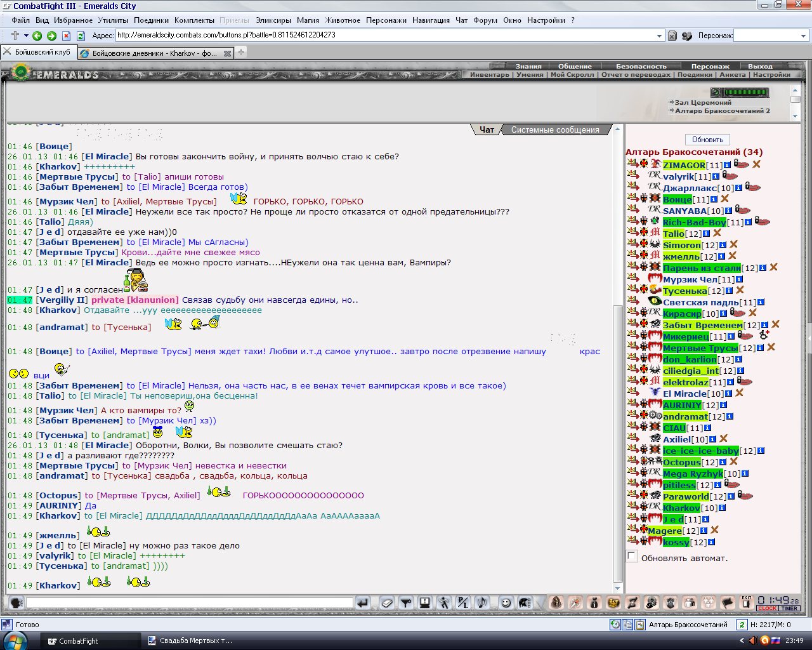
Task: Open the armor character icon
Action: tap(671, 602)
